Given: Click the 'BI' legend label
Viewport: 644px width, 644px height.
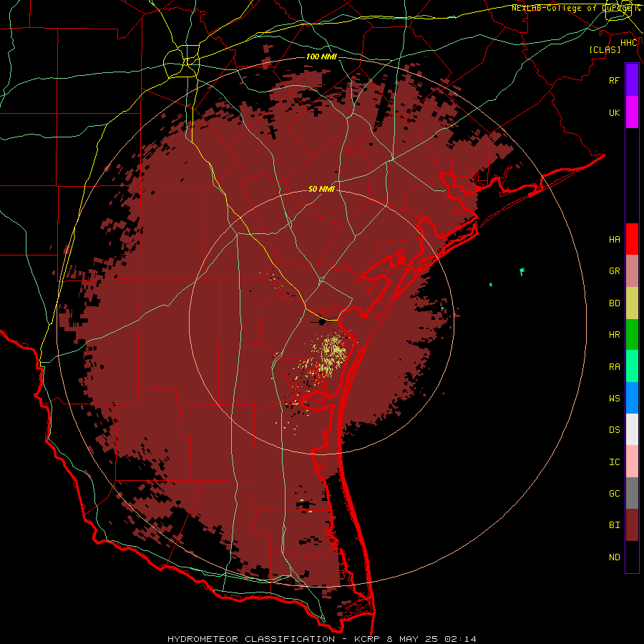Looking at the screenshot, I should (614, 525).
